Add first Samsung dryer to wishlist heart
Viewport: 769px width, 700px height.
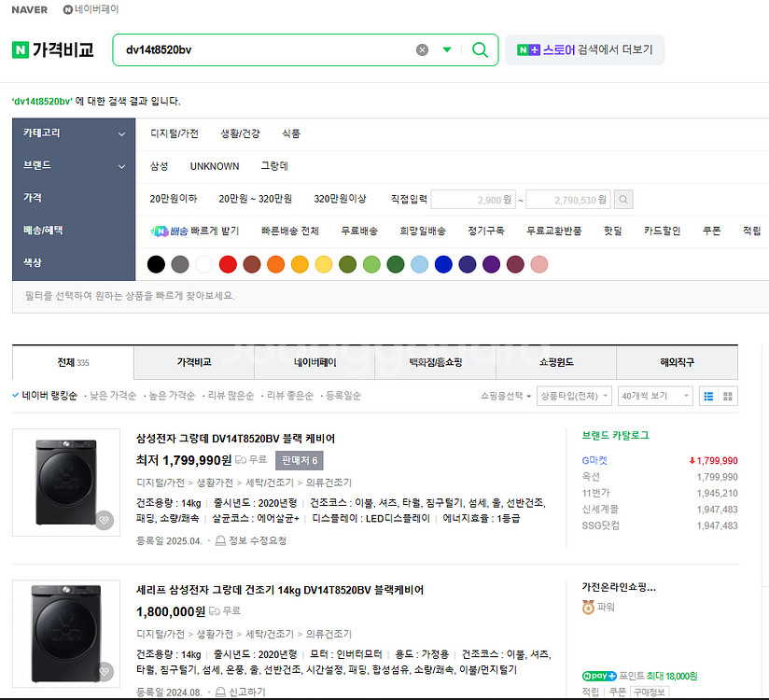[x=104, y=519]
